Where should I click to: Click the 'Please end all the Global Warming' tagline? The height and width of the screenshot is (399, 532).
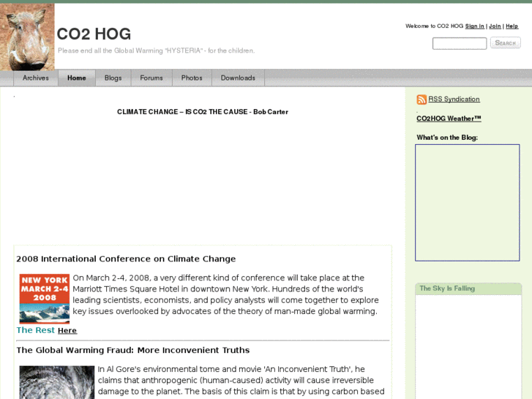pyautogui.click(x=156, y=51)
